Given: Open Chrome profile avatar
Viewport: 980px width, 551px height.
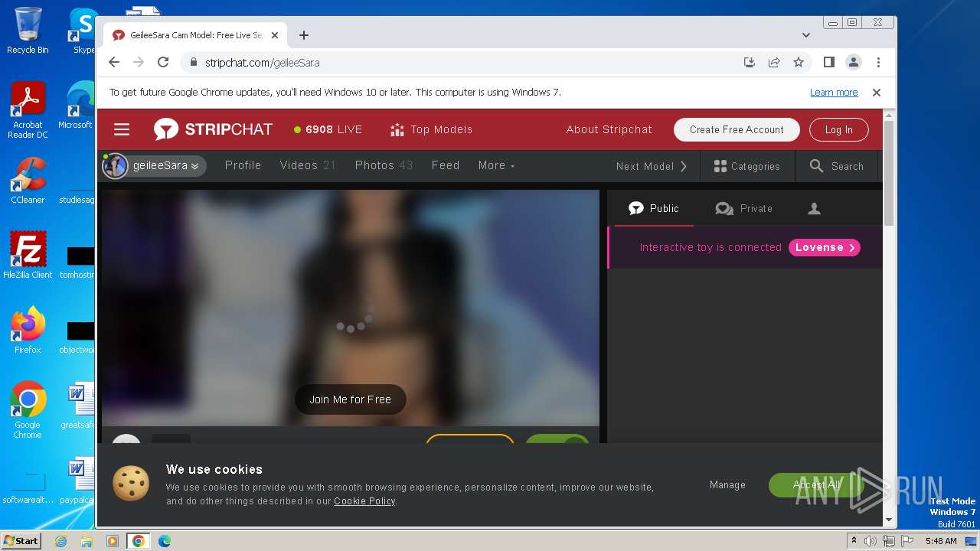Looking at the screenshot, I should point(853,62).
